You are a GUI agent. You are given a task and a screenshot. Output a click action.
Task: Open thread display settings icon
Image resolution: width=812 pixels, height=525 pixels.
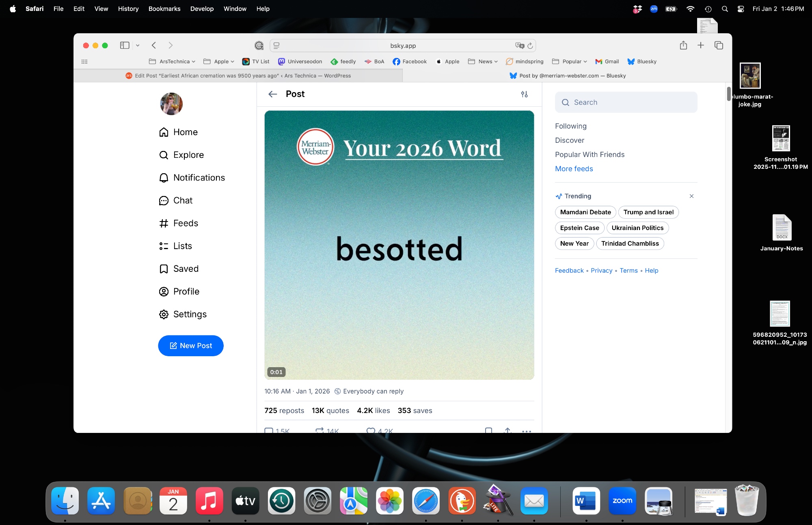click(x=524, y=94)
